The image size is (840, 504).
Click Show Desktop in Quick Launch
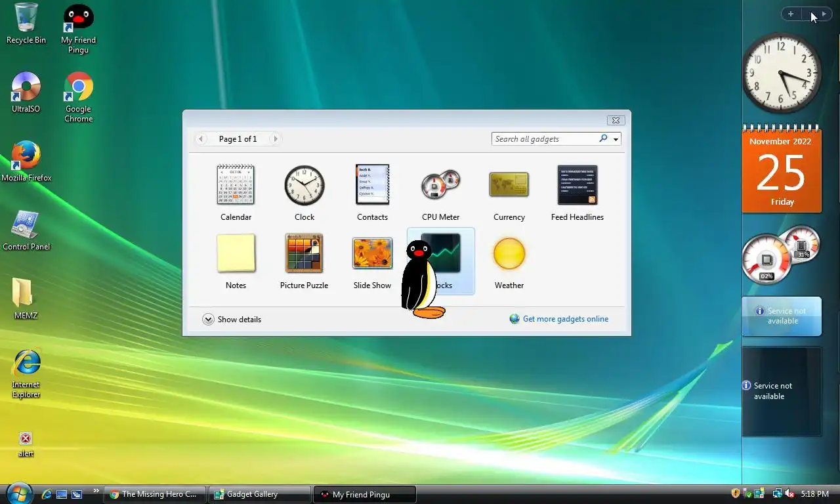[x=62, y=494]
